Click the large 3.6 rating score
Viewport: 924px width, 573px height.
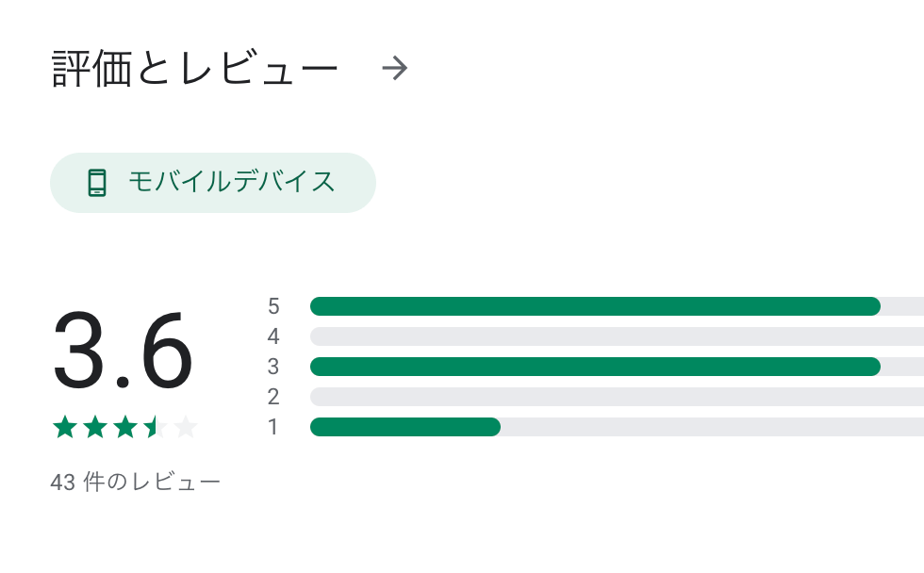123,351
